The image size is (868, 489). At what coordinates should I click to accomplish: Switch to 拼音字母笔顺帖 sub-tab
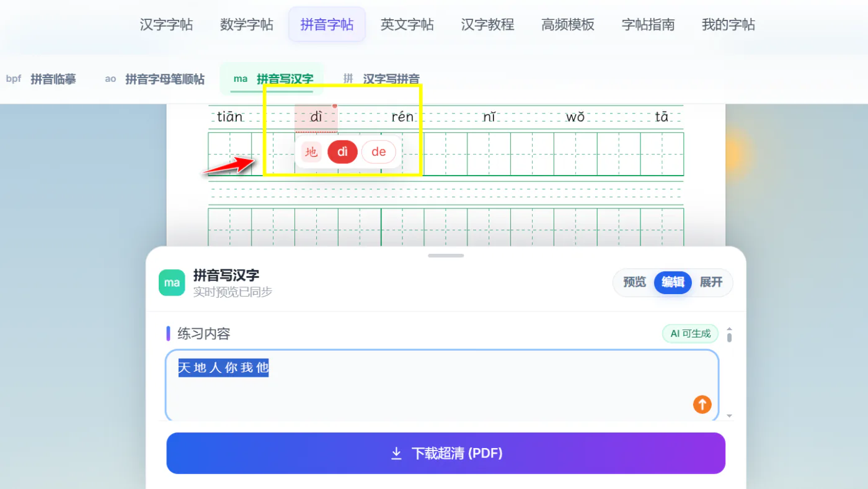[x=165, y=79]
